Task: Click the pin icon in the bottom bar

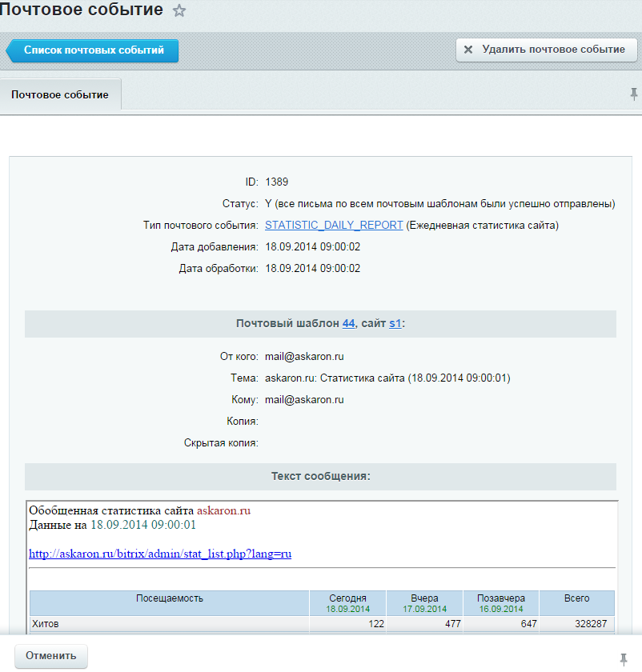Action: [624, 658]
